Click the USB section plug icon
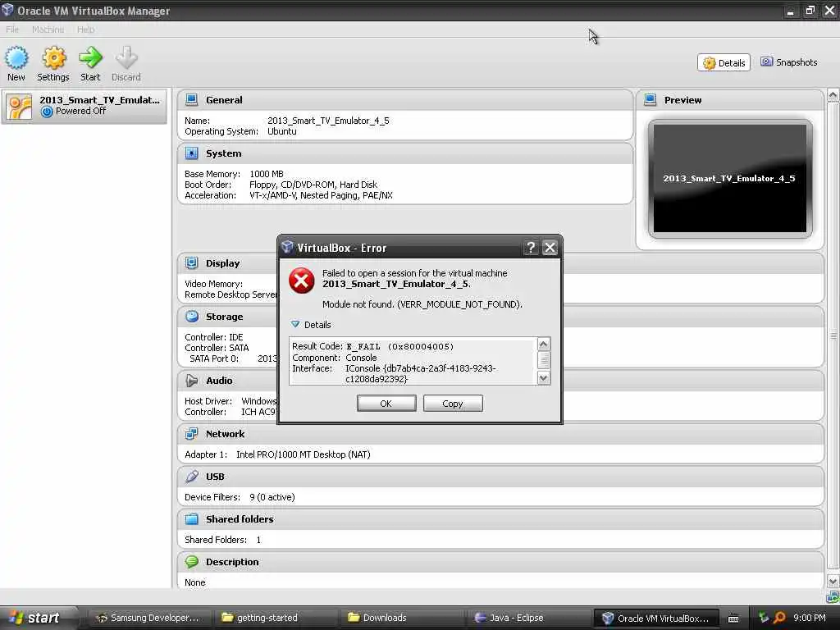The height and width of the screenshot is (630, 840). coord(191,477)
